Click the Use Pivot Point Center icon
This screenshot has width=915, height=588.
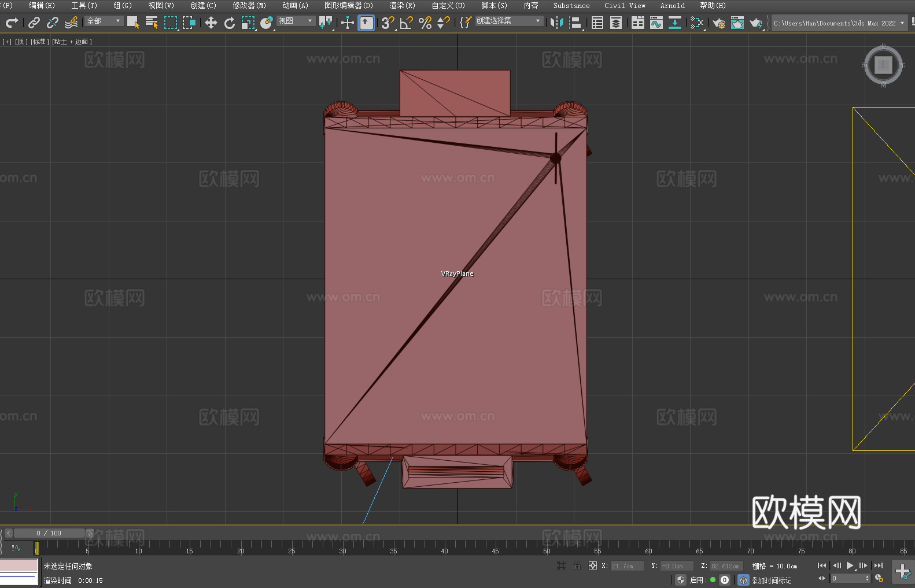[x=326, y=23]
